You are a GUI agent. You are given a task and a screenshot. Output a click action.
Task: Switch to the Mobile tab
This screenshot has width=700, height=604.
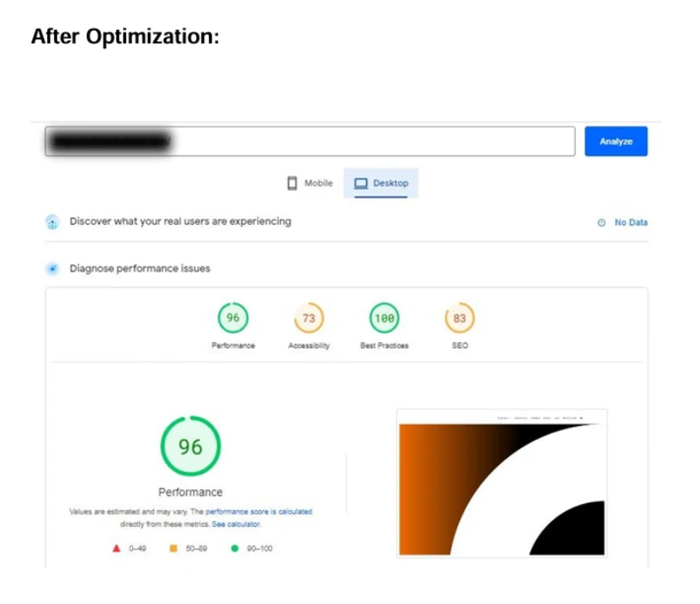[x=310, y=183]
